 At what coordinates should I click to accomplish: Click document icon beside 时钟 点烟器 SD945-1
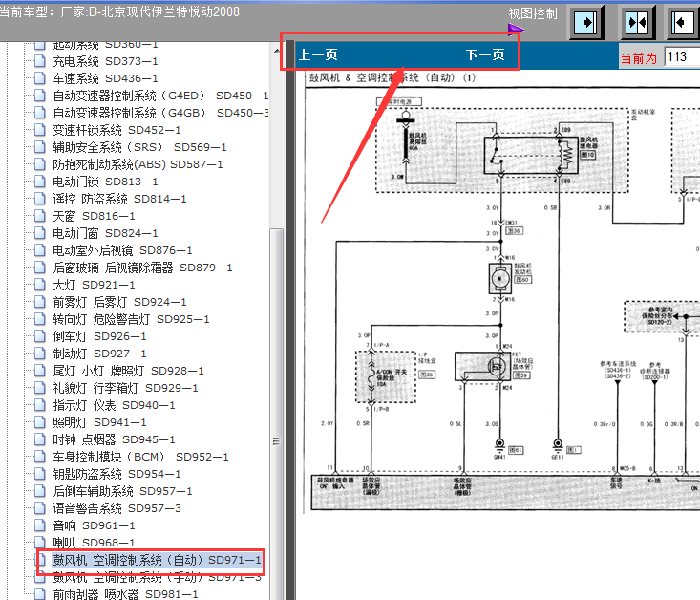(40, 439)
